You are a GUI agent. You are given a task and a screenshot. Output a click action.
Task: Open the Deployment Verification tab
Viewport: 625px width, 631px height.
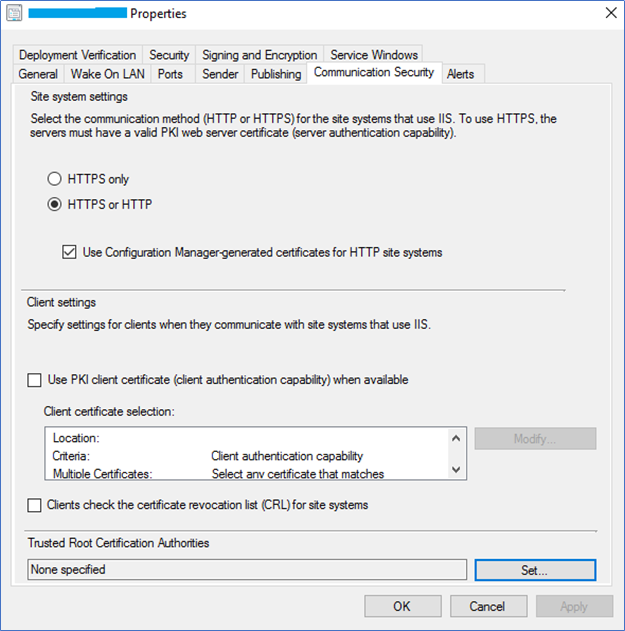(x=77, y=55)
